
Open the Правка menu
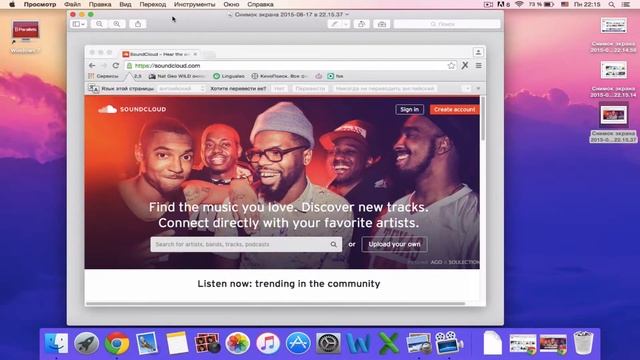click(100, 4)
